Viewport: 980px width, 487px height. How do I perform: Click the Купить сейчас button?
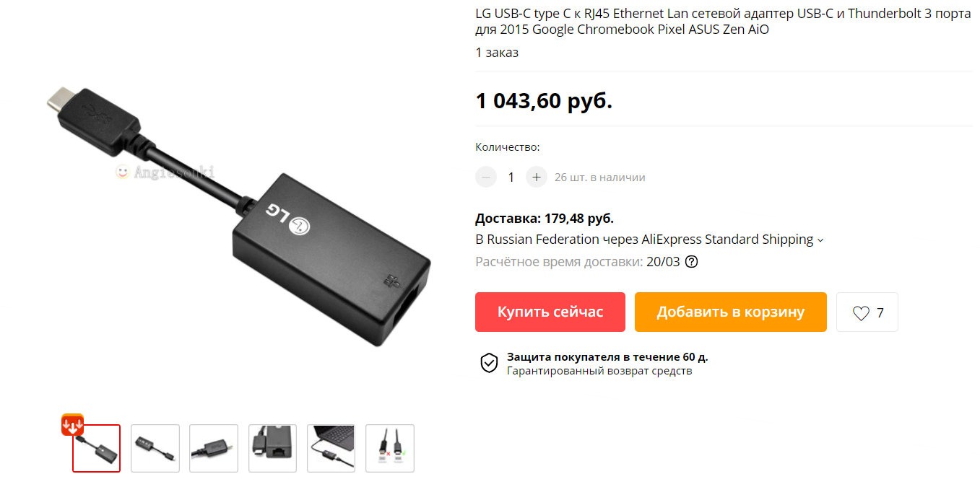[550, 312]
